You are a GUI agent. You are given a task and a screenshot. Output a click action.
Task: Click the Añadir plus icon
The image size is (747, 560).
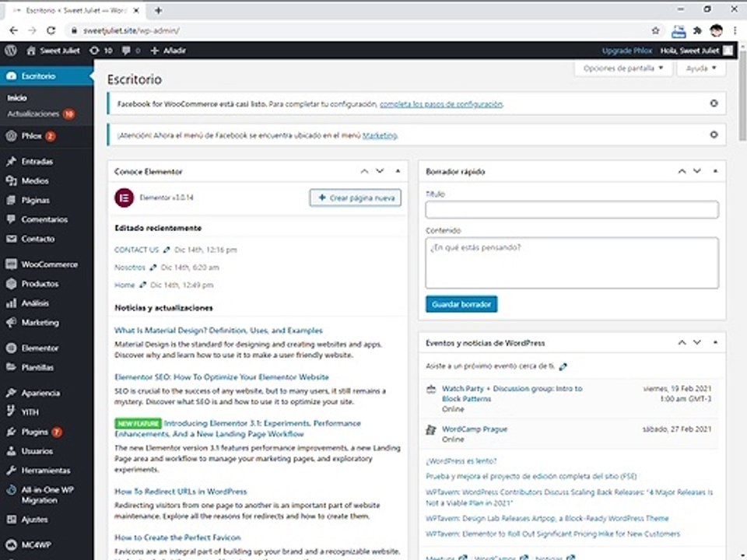click(x=154, y=51)
